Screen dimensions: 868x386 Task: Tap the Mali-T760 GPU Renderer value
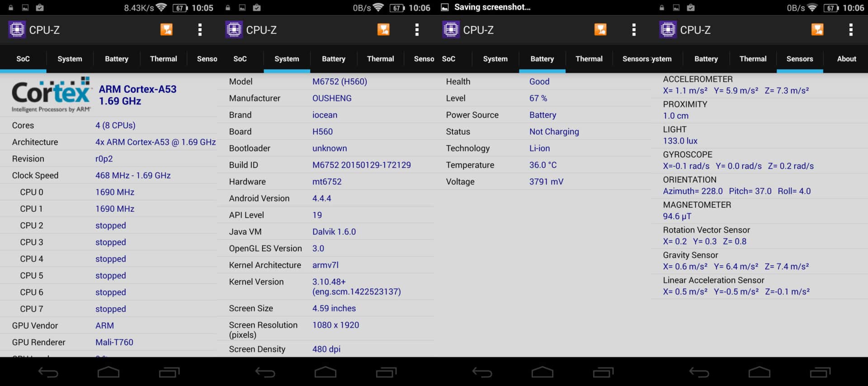pyautogui.click(x=114, y=342)
